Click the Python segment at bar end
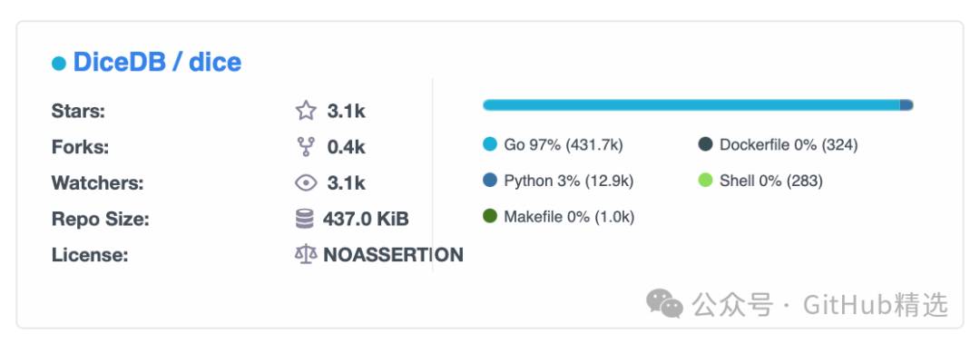980x344 pixels. pyautogui.click(x=906, y=105)
